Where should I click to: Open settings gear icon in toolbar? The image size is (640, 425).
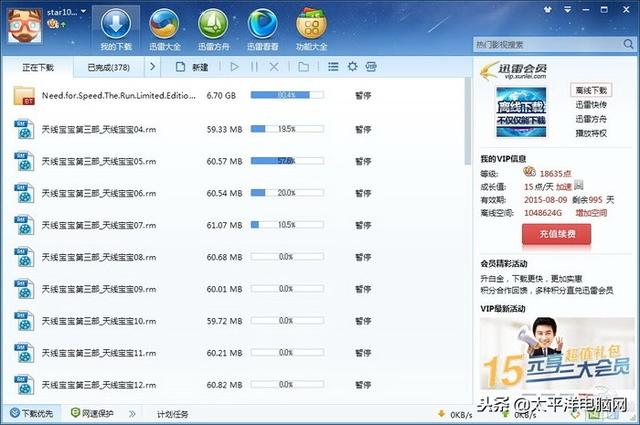pyautogui.click(x=352, y=67)
